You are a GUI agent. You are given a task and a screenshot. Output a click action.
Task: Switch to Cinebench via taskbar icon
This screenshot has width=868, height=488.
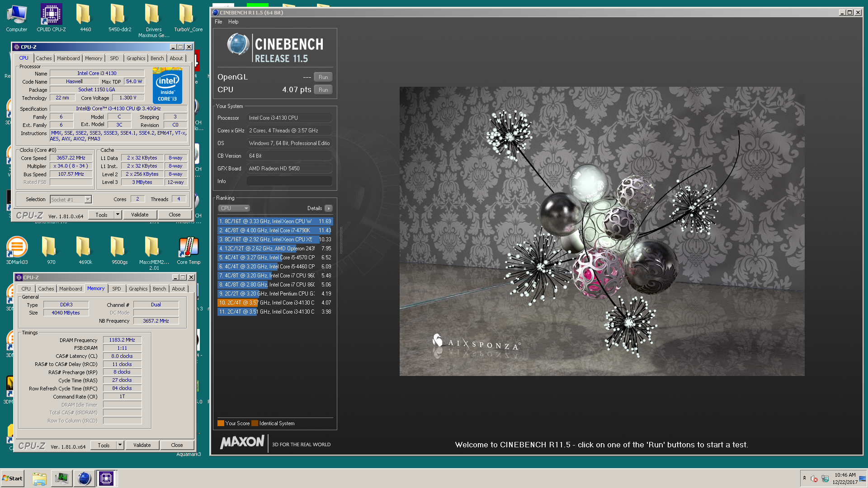click(84, 479)
